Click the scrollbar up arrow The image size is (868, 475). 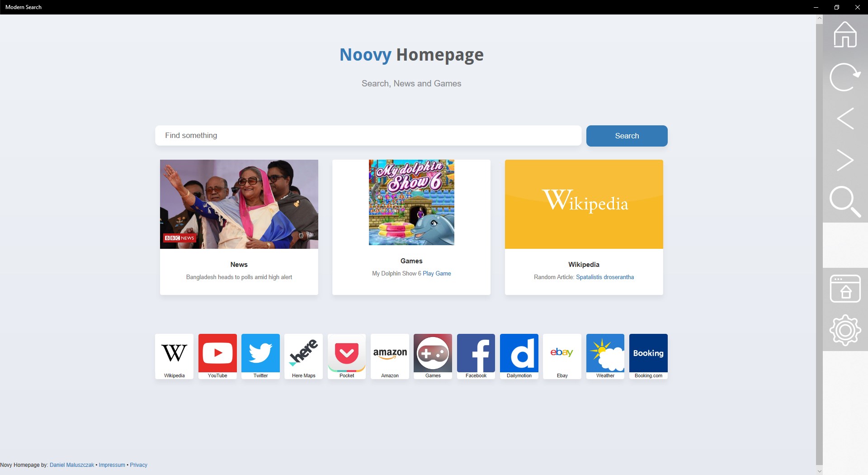(819, 19)
